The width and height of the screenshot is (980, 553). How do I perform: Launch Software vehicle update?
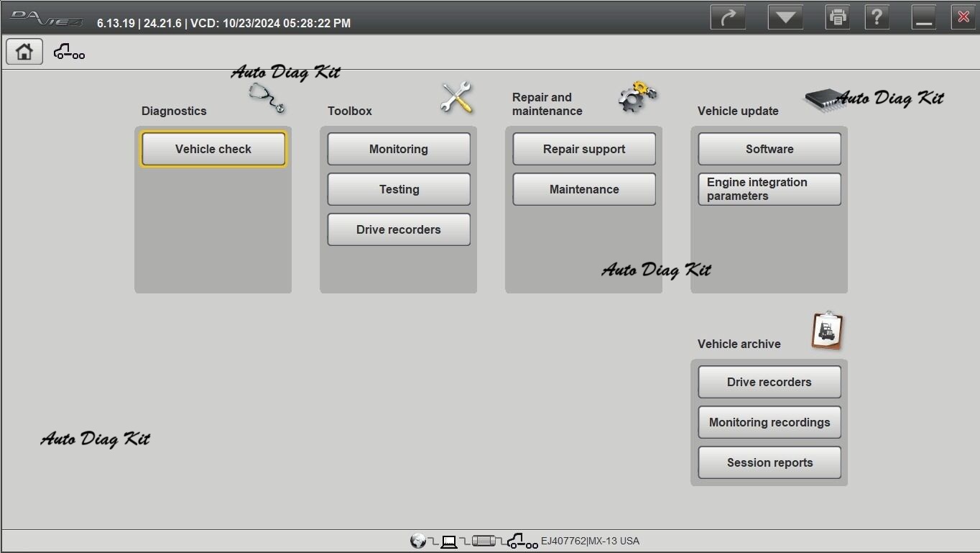point(769,149)
